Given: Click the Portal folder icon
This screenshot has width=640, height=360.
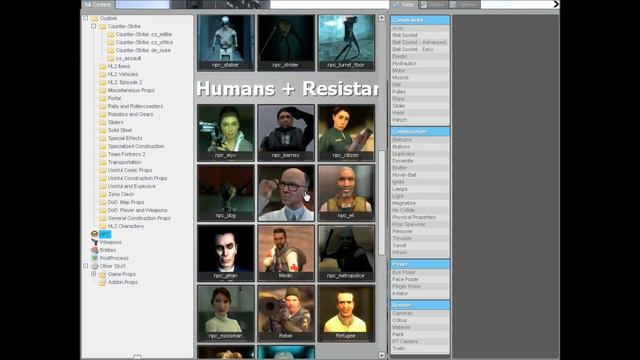Looking at the screenshot, I should 102,98.
